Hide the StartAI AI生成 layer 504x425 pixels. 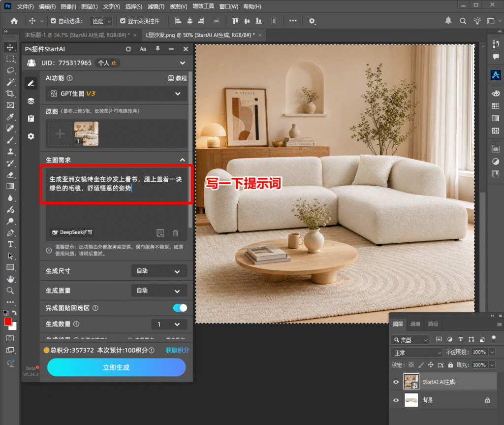coord(396,382)
